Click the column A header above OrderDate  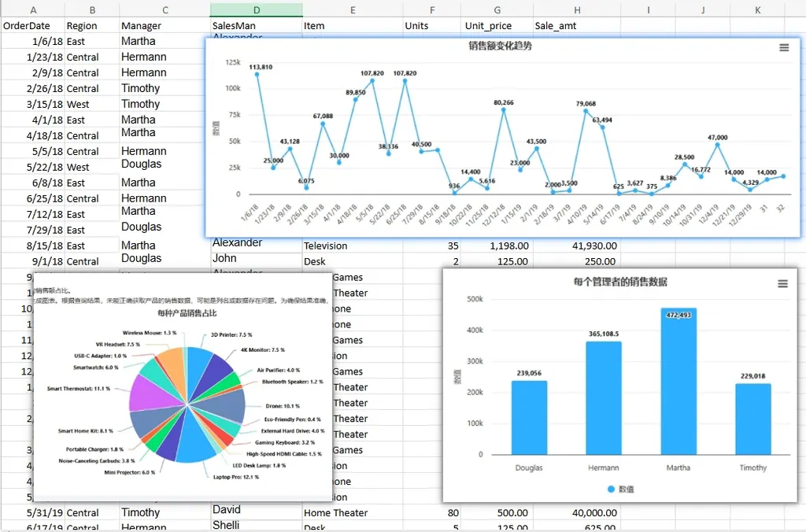[x=32, y=9]
